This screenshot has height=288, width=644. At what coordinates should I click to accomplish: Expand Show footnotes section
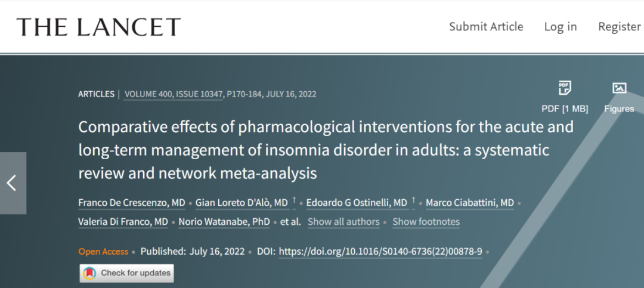(426, 222)
